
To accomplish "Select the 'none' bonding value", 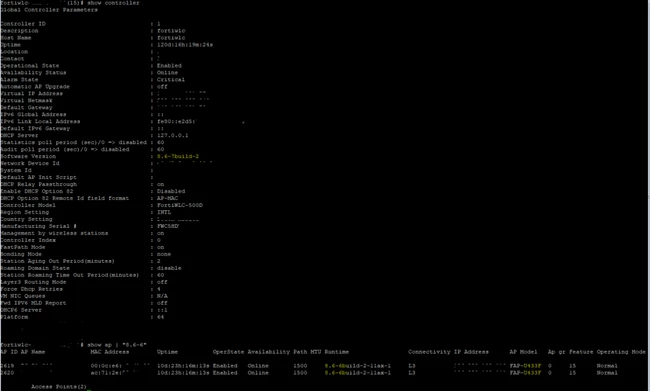I will pyautogui.click(x=164, y=254).
